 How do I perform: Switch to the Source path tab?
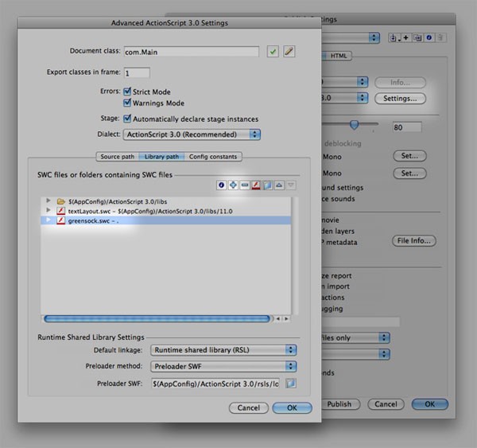click(x=118, y=157)
